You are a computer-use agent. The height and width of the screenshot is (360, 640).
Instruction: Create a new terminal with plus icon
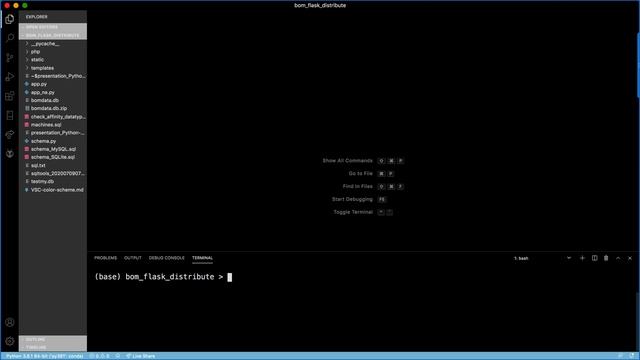point(582,258)
